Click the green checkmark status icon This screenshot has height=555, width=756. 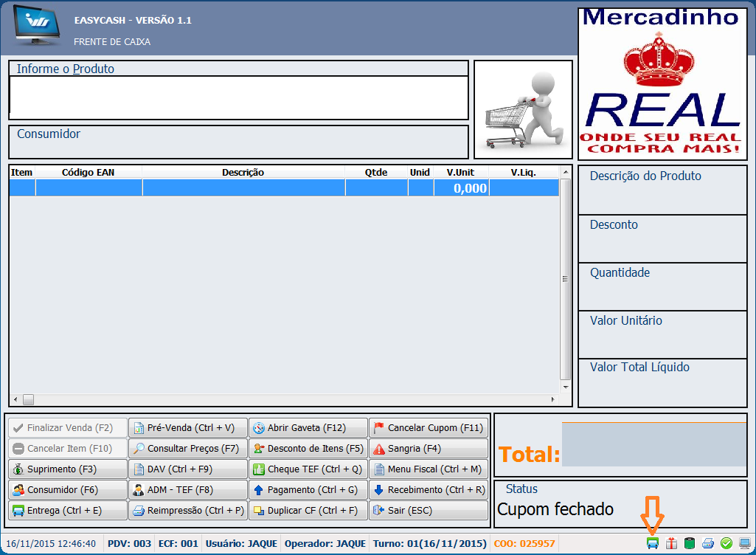726,544
